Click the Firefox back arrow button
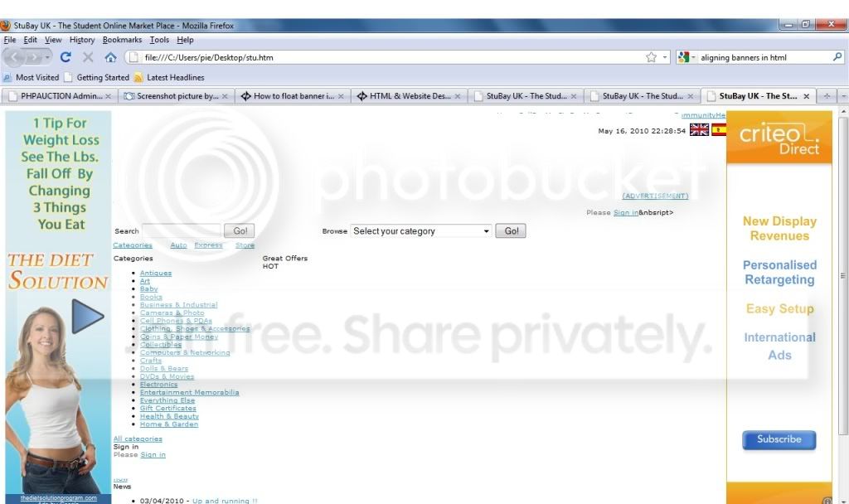This screenshot has width=849, height=504. (x=14, y=57)
